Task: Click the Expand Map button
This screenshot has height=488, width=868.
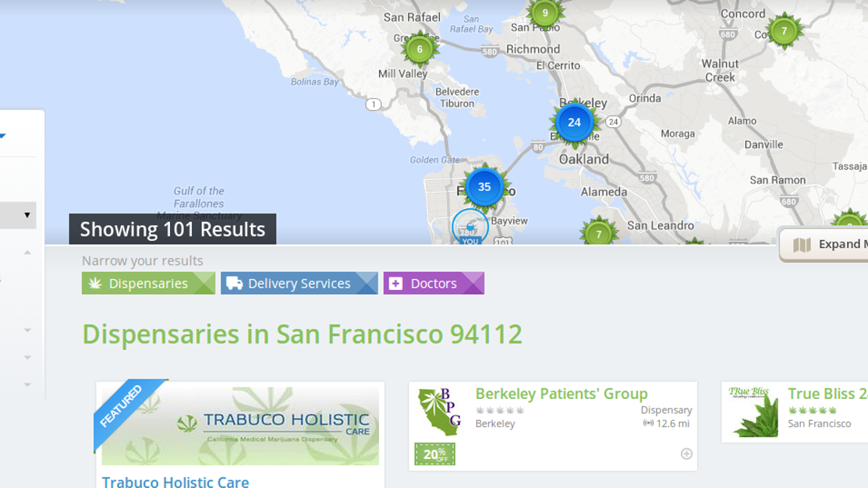Action: [x=825, y=244]
